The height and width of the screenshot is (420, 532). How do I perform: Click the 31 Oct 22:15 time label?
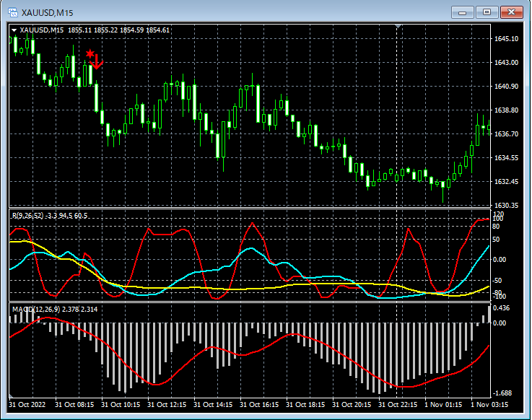[x=398, y=405]
